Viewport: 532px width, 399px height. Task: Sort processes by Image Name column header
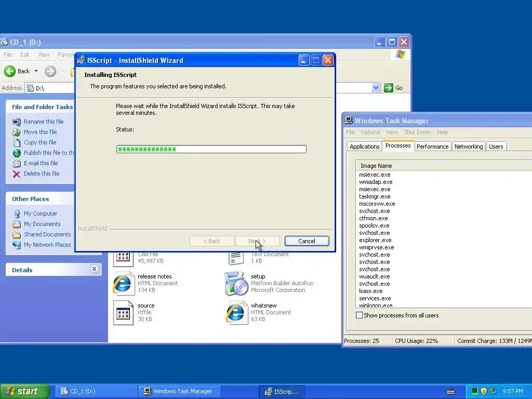point(444,166)
